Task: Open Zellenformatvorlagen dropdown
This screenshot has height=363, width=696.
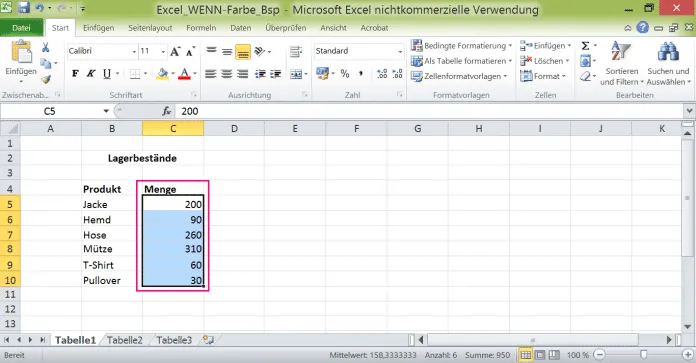Action: point(459,76)
